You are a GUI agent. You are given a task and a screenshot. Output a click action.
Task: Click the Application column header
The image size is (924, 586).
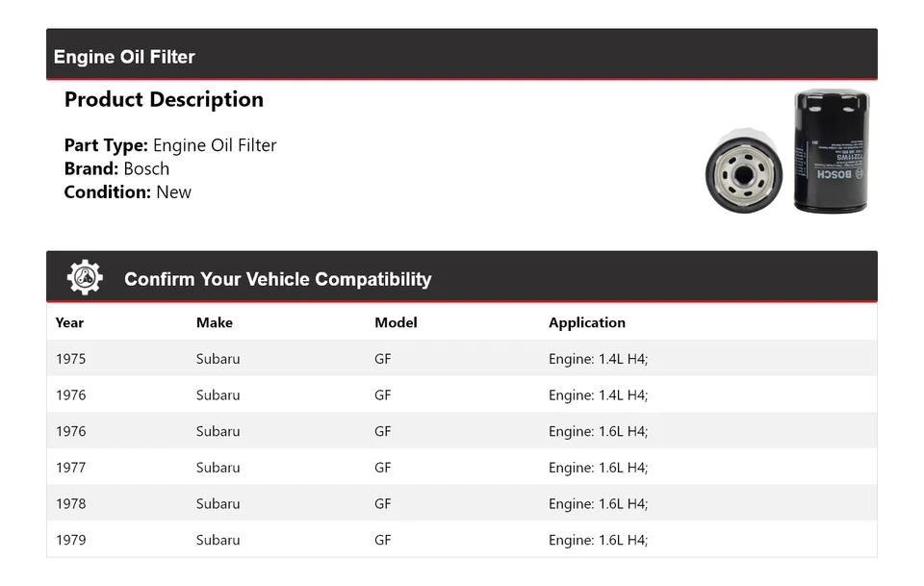(586, 322)
